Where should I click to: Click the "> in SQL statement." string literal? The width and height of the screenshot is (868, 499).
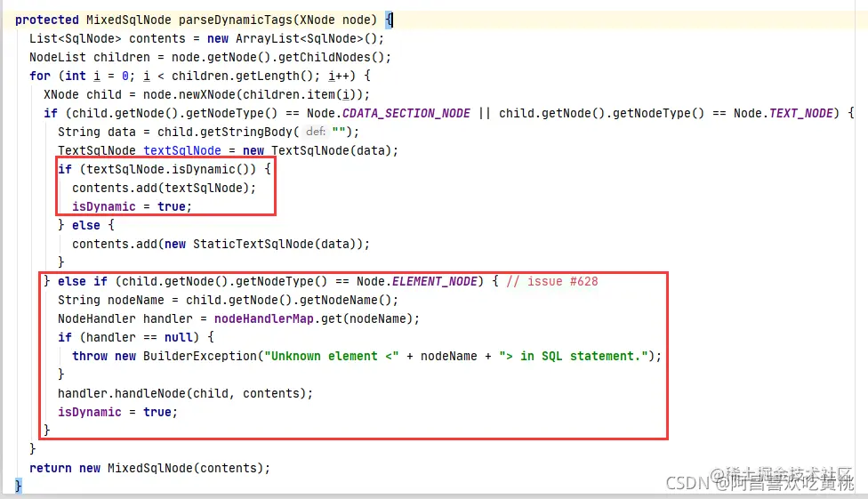click(x=573, y=356)
